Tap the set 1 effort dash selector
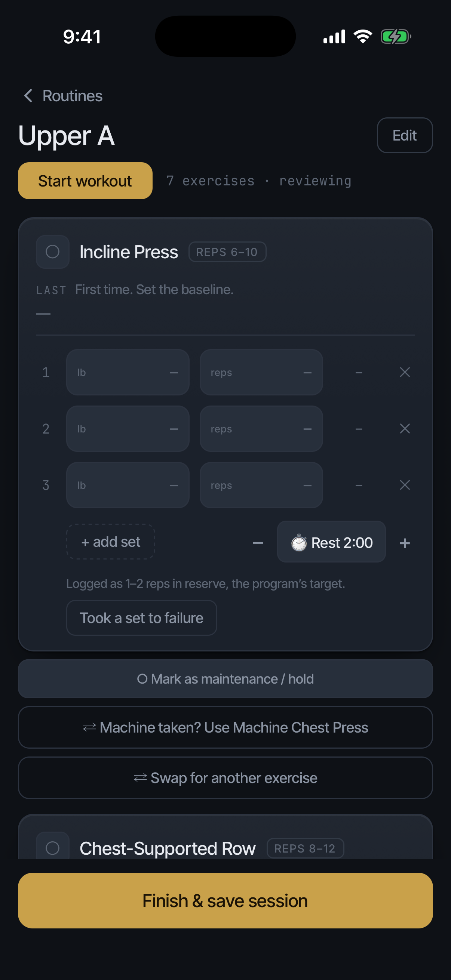451x980 pixels. 359,372
